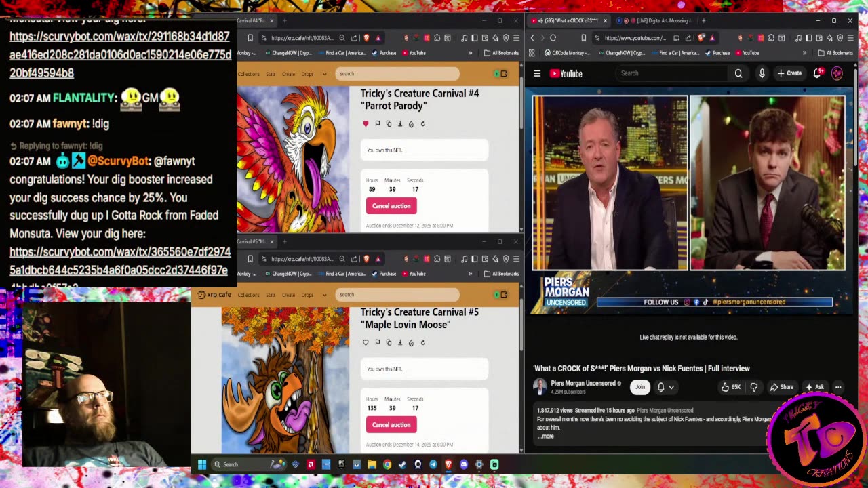Open more actions menu beside Ask
Image resolution: width=868 pixels, height=488 pixels.
pyautogui.click(x=838, y=387)
